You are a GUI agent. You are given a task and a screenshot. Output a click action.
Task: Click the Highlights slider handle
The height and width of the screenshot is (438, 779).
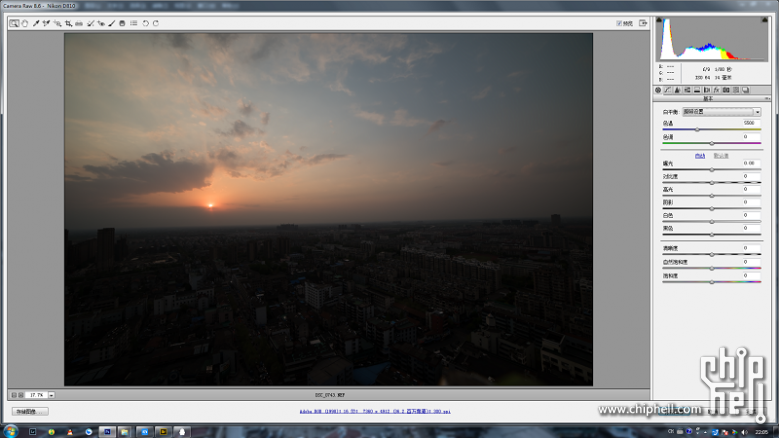[x=711, y=196]
